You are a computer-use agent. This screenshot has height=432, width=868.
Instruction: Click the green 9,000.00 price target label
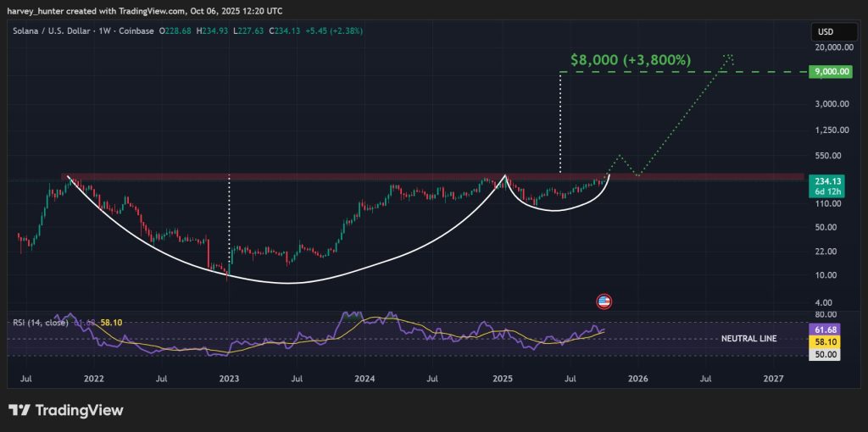(x=830, y=72)
